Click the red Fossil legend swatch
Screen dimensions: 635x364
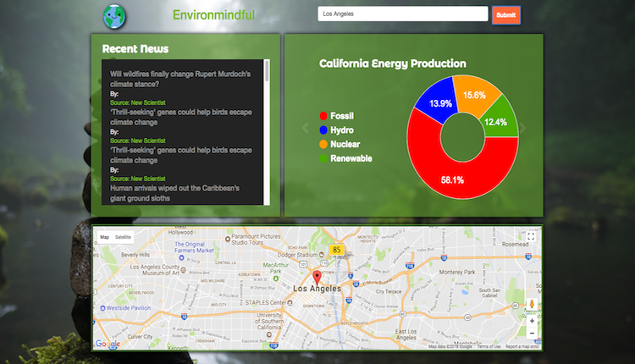click(x=323, y=116)
